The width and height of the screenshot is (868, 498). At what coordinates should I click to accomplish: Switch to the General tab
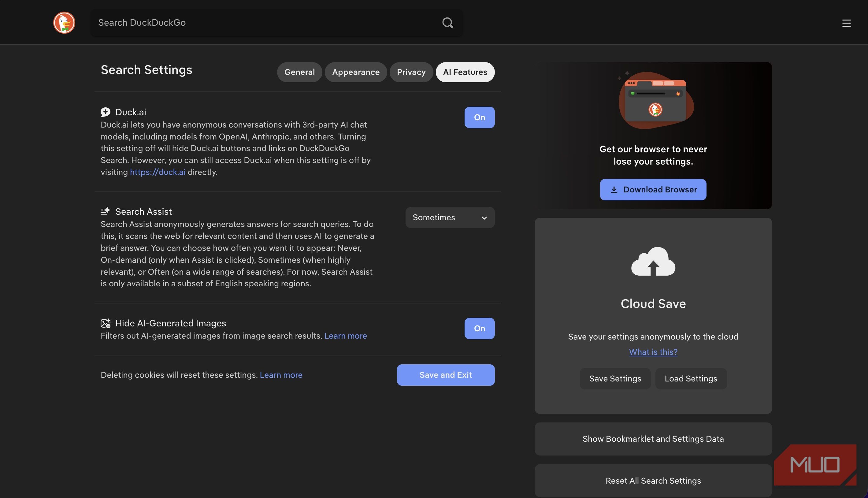click(x=299, y=72)
